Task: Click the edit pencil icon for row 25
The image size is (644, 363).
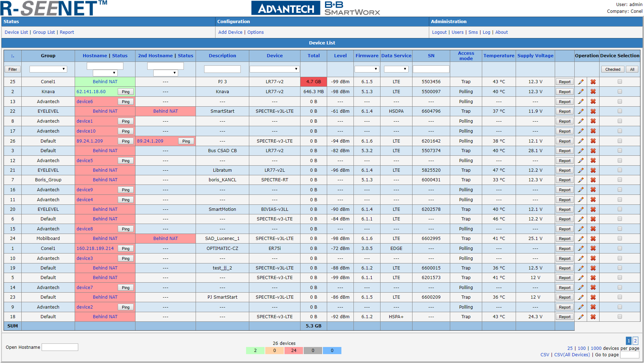Action: coord(581,82)
